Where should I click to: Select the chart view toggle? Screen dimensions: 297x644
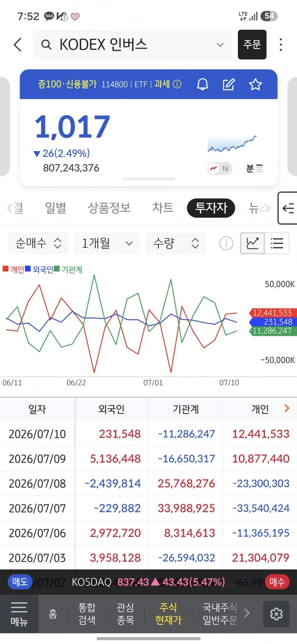coord(253,243)
